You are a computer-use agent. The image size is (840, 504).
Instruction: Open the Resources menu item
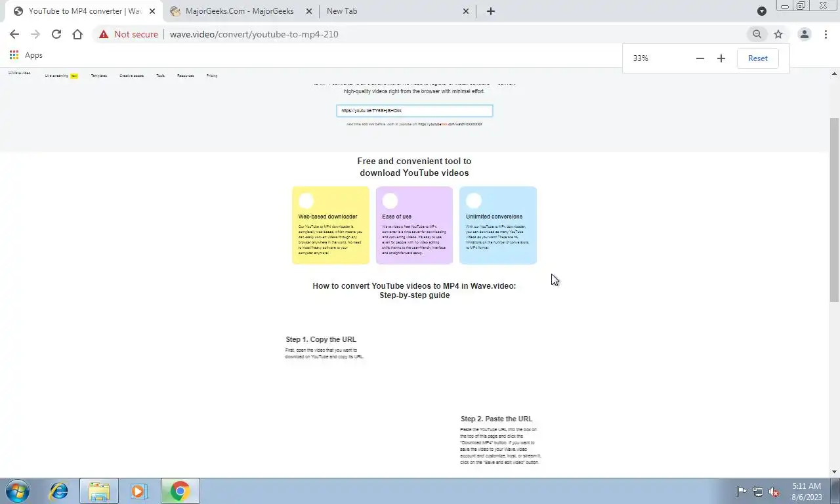tap(185, 75)
